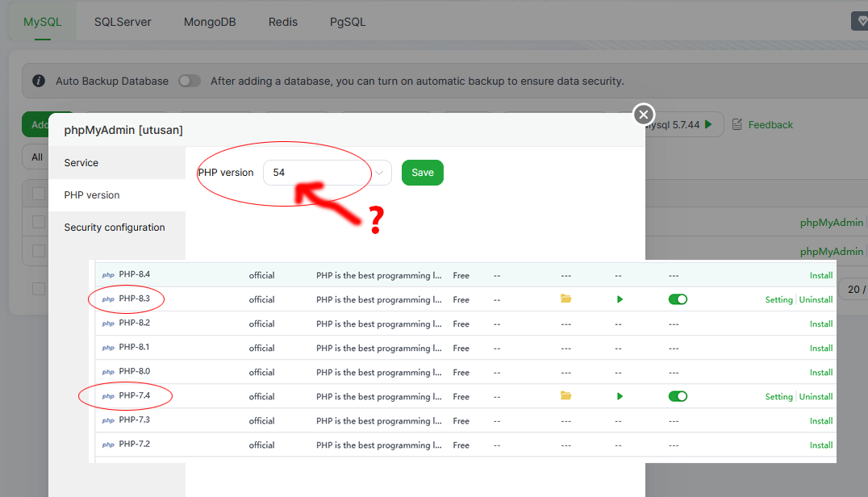This screenshot has width=868, height=497.
Task: Save the selected PHP version
Action: click(423, 173)
